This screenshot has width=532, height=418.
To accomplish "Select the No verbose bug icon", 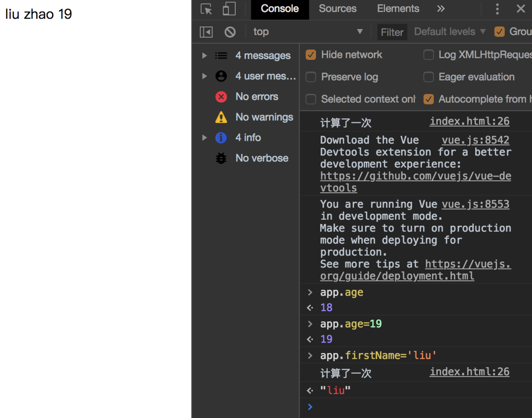I will click(x=221, y=158).
